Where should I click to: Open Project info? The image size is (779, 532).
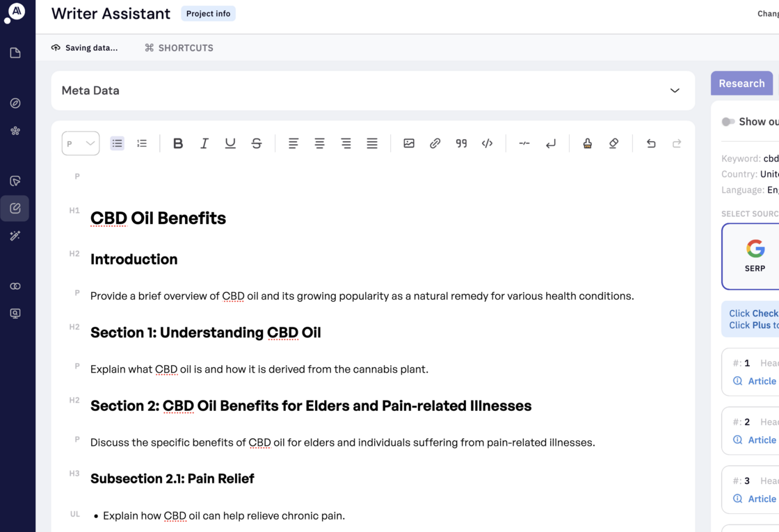click(208, 13)
